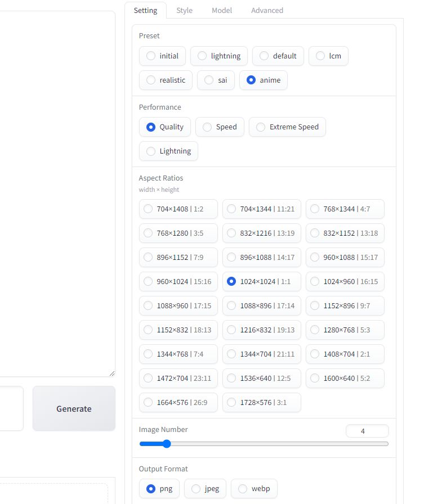Pick aspect ratio 1344×704 | 21:11
The width and height of the screenshot is (442, 504).
[x=261, y=354]
